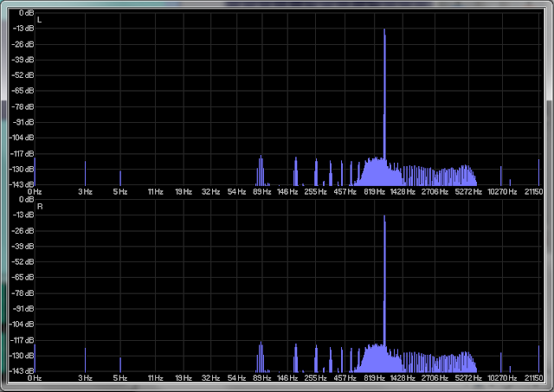
Task: Click -143 dB label in L channel
Action: click(x=22, y=184)
